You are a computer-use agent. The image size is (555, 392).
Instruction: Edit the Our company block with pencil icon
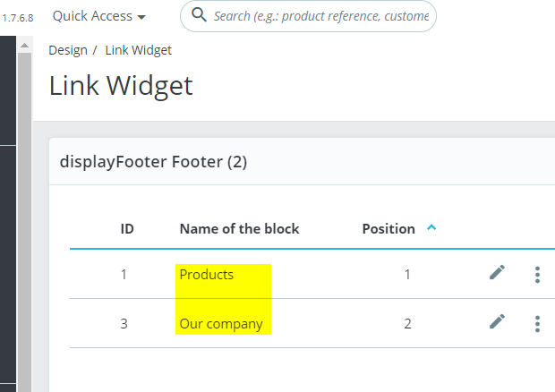497,322
